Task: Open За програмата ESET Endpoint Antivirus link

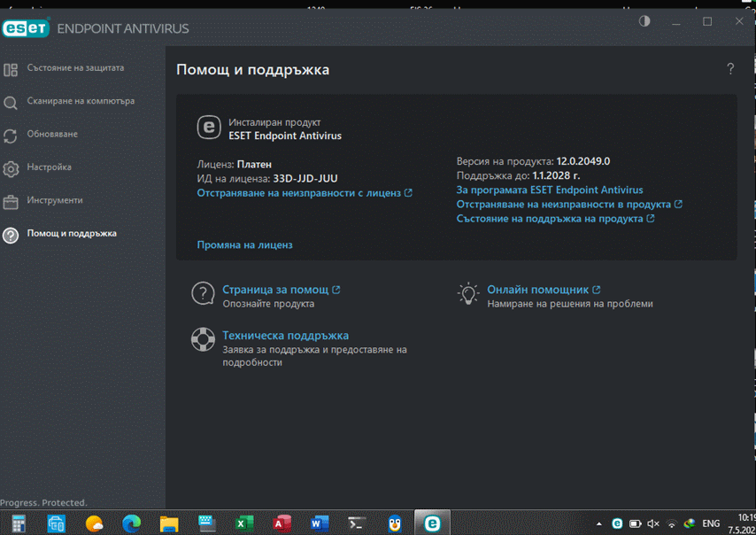Action: click(550, 190)
